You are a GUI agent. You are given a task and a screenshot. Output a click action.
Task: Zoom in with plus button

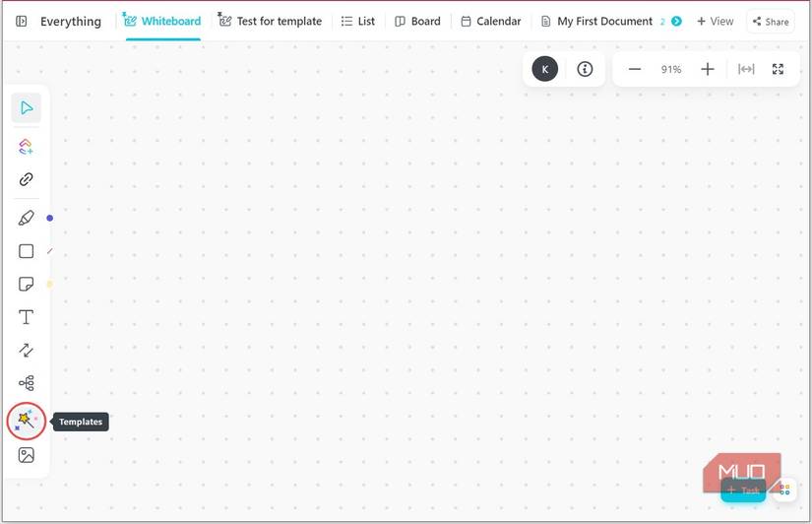[x=708, y=69]
